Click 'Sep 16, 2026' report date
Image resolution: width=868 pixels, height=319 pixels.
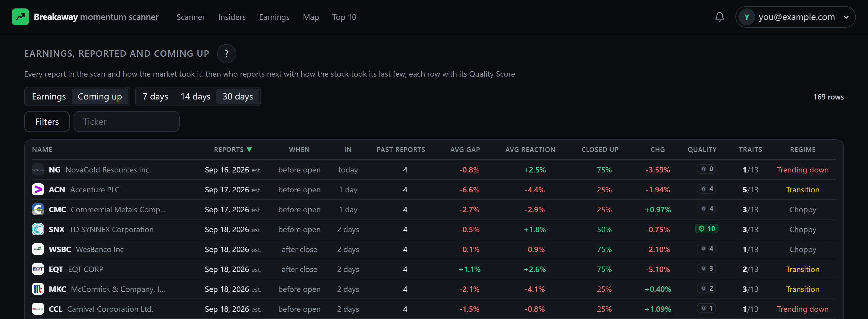227,170
